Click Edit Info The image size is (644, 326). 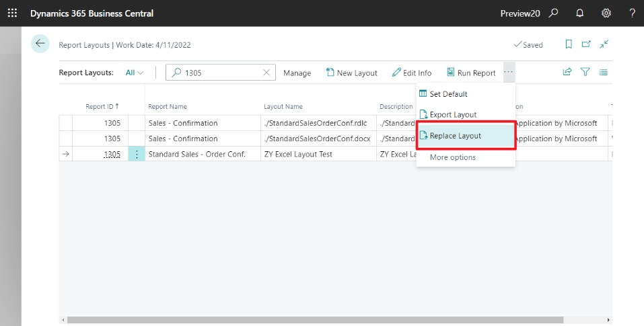coord(412,73)
